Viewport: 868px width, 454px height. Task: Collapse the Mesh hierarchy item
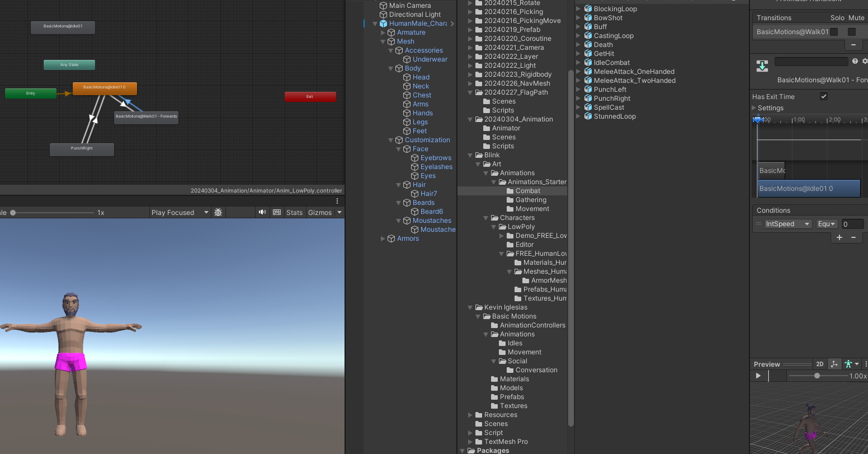(x=383, y=41)
